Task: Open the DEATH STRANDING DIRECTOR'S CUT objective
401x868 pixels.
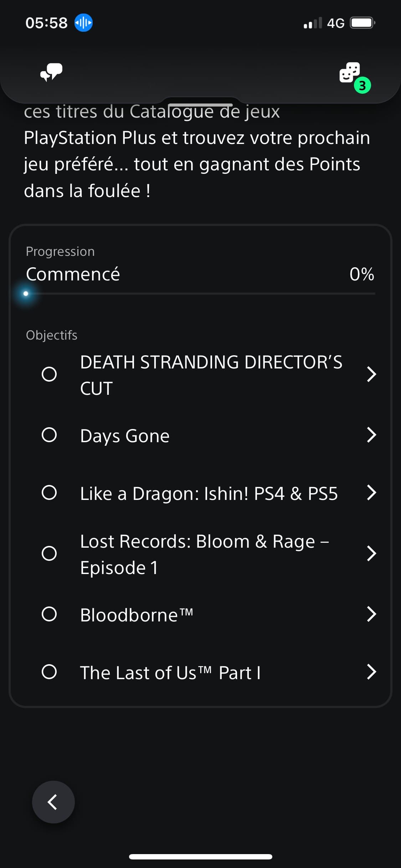Action: (x=201, y=374)
